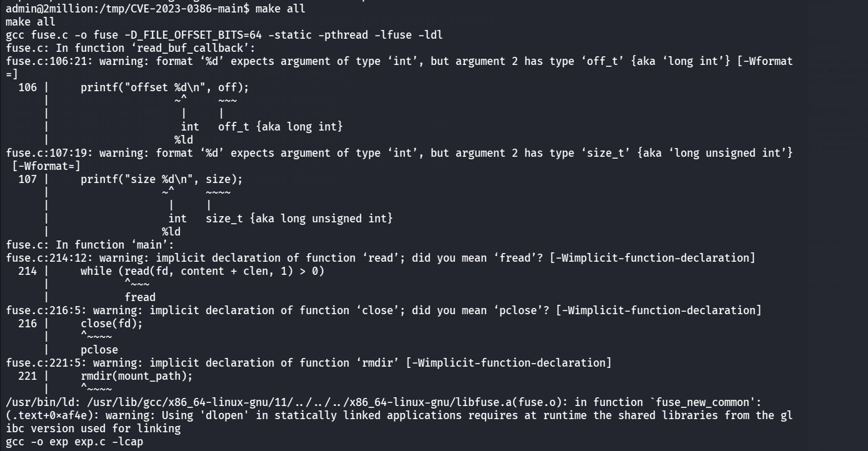This screenshot has width=868, height=451.
Task: Click line number 216 in the gutter
Action: 27,324
